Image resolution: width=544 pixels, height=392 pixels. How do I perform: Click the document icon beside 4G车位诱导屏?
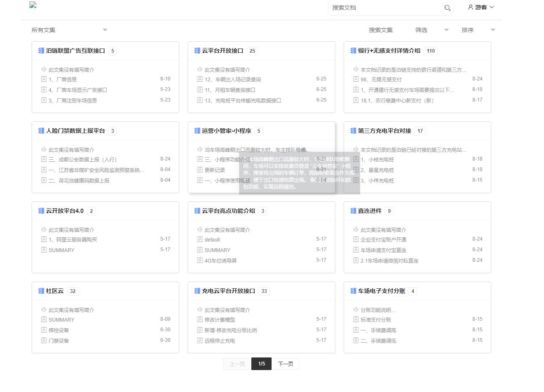[199, 260]
